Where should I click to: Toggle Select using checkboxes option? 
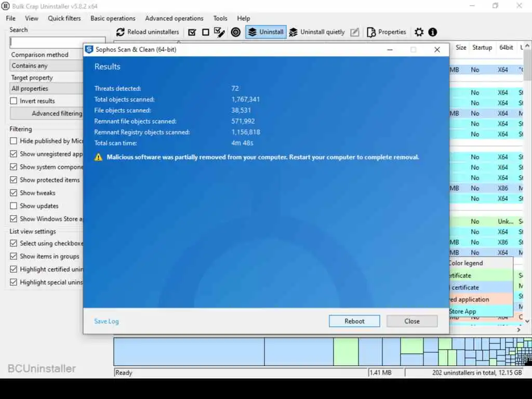click(14, 243)
